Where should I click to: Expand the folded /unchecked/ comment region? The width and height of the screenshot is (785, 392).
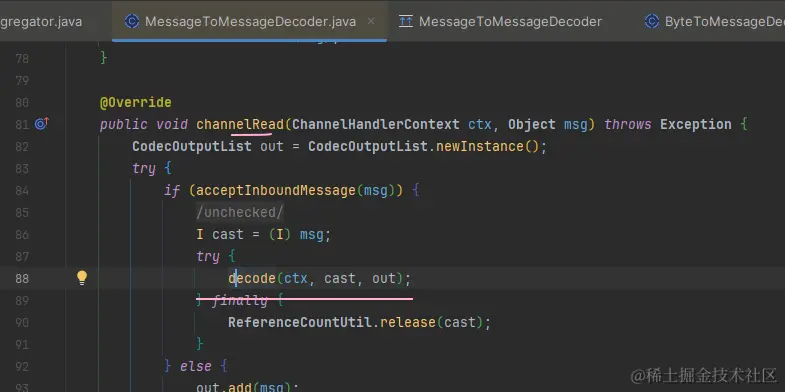click(240, 212)
